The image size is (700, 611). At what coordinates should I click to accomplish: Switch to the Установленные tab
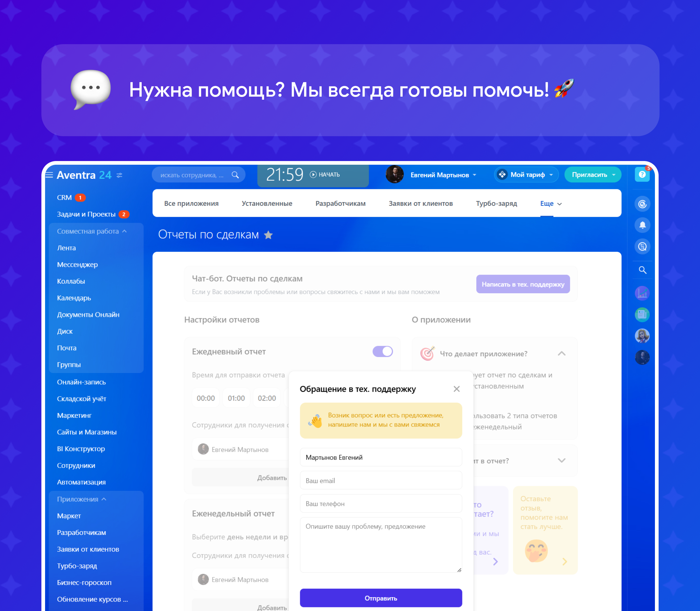point(267,204)
